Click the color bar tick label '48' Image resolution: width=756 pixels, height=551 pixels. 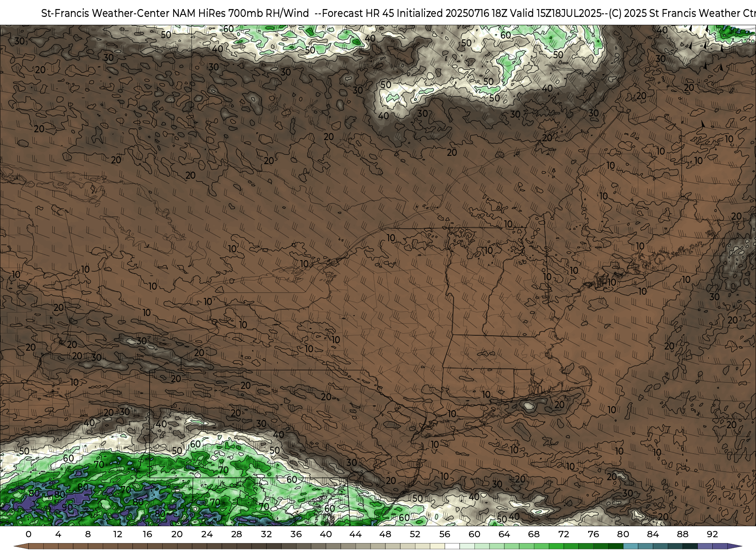pyautogui.click(x=385, y=534)
